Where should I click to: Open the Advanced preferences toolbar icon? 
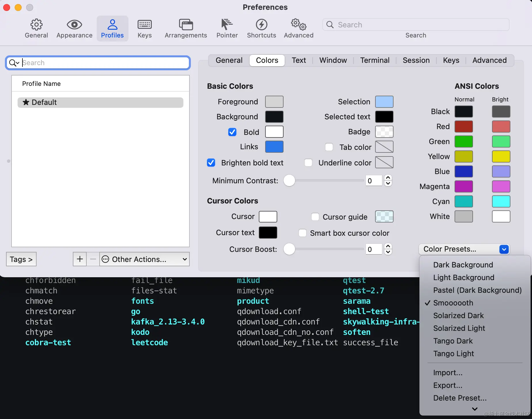click(299, 29)
